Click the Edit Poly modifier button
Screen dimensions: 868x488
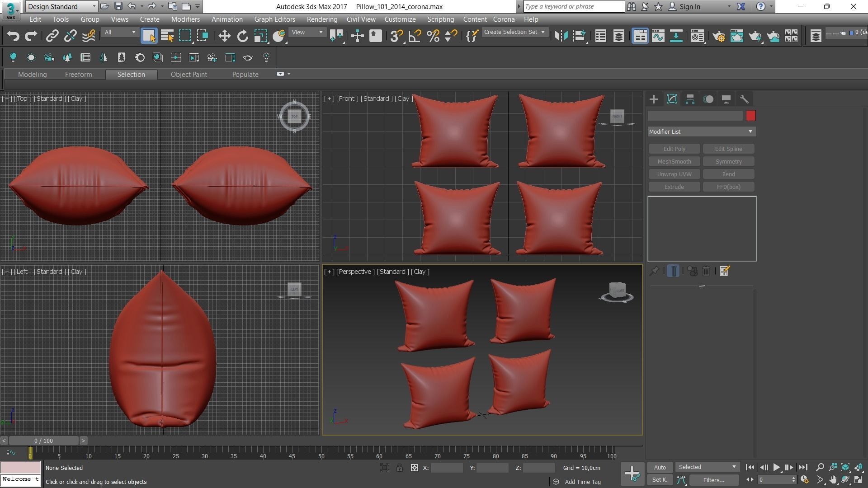coord(674,149)
